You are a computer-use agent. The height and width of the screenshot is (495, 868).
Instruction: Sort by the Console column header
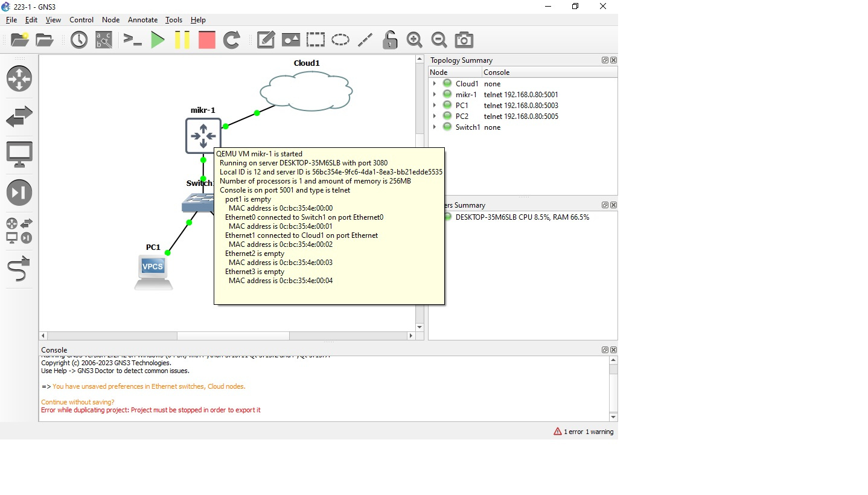(549, 72)
